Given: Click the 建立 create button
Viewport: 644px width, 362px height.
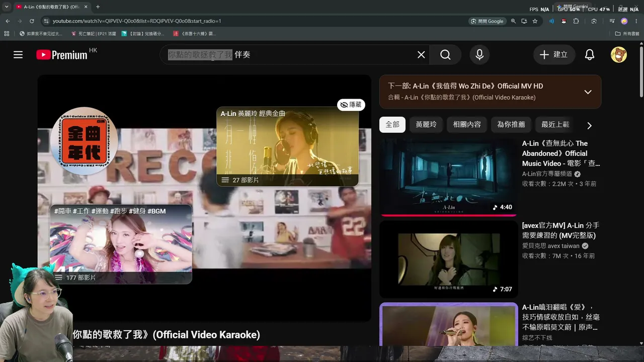Looking at the screenshot, I should pyautogui.click(x=553, y=55).
